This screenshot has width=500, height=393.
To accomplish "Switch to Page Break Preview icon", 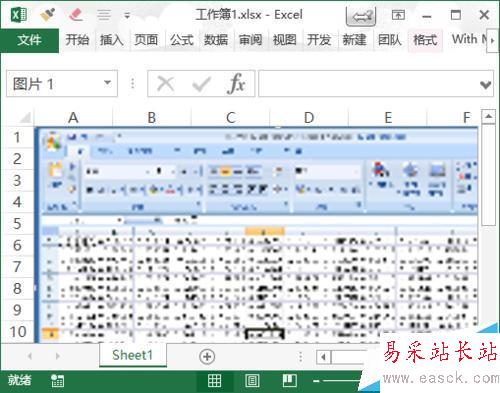I will [289, 381].
